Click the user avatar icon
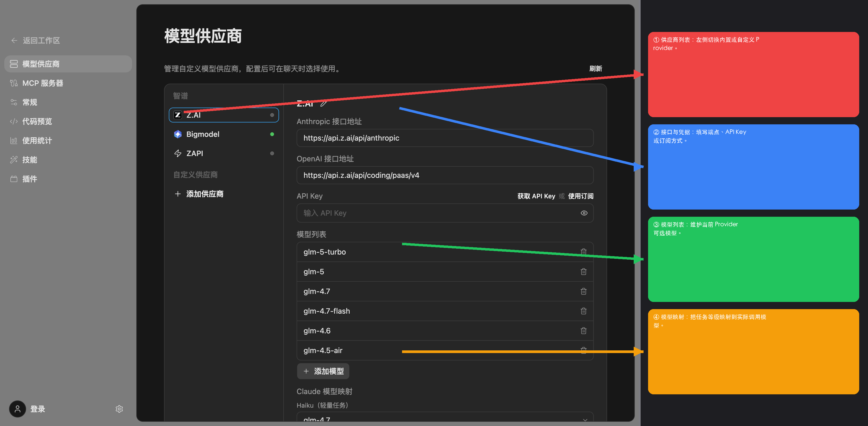This screenshot has height=426, width=868. coord(18,409)
